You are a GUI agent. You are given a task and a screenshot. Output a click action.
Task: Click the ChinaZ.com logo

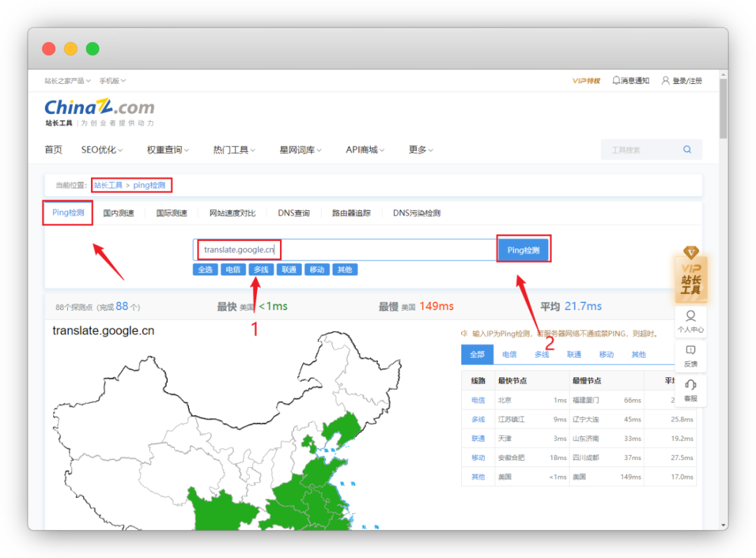tap(99, 113)
